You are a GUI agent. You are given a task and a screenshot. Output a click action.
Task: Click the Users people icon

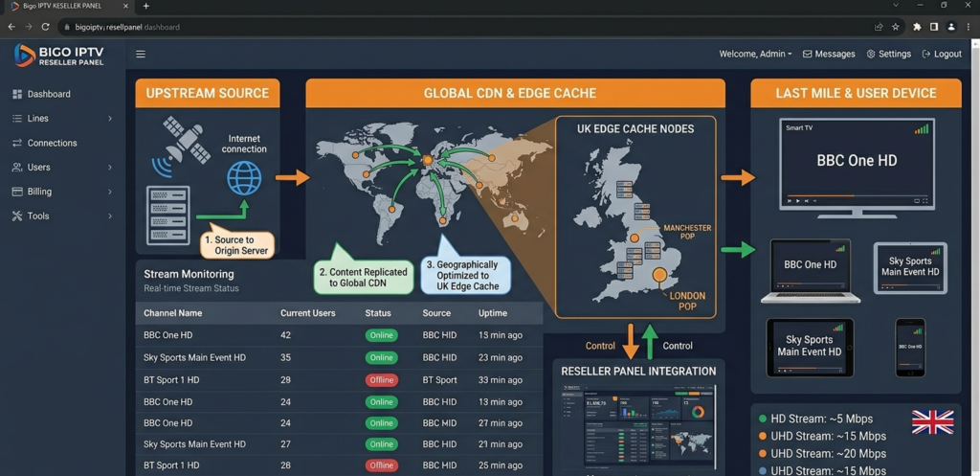[17, 167]
